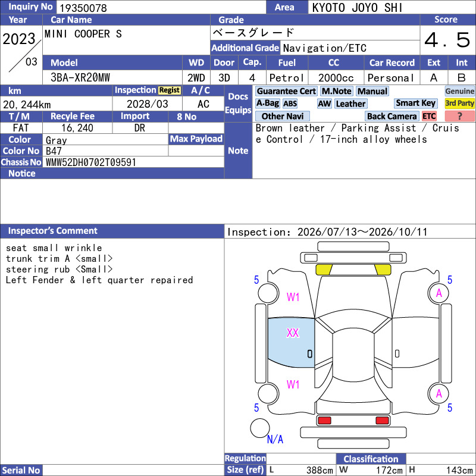Click inspection date 2028/03
The image size is (476, 476).
[147, 104]
